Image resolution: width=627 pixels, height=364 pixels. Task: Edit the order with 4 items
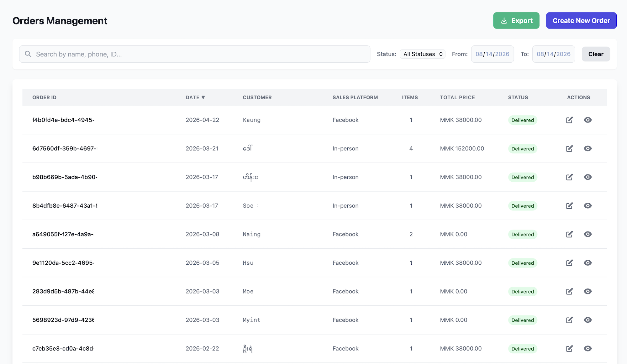pos(569,148)
